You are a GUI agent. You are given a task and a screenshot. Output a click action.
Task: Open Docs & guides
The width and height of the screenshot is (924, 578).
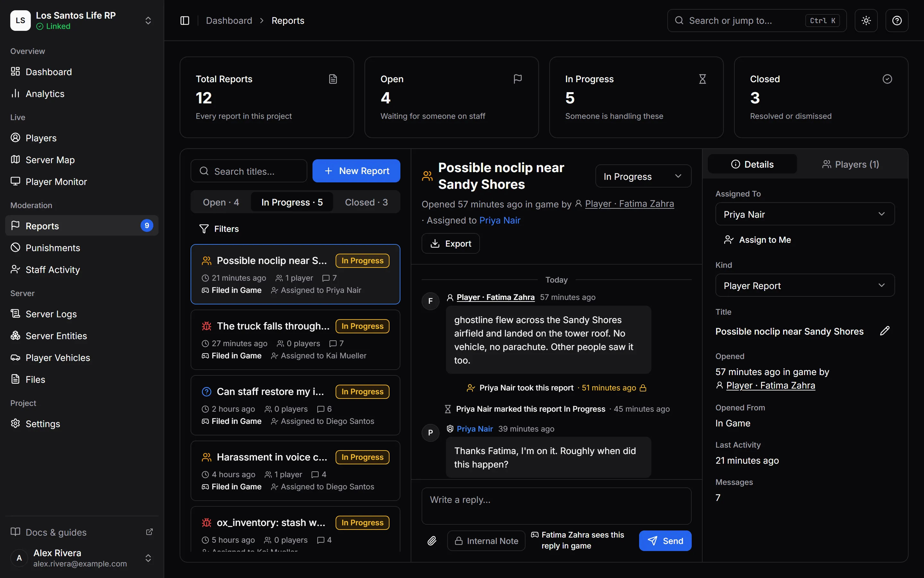click(x=82, y=532)
